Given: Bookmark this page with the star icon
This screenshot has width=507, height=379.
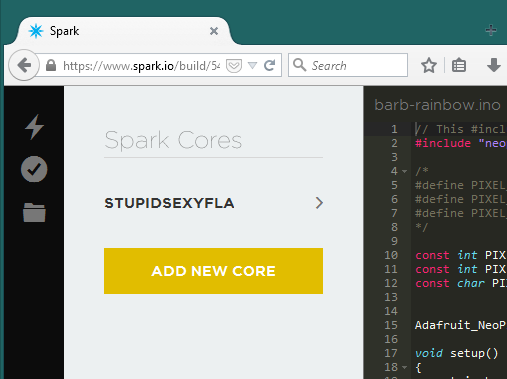Looking at the screenshot, I should coord(429,65).
